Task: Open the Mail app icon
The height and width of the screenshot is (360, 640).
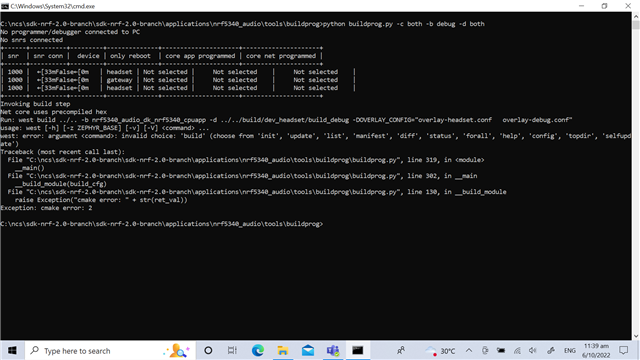Action: 308,351
